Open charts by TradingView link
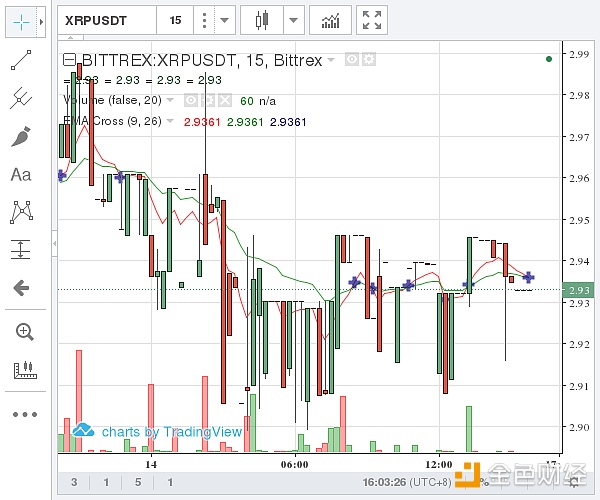This screenshot has height=500, width=600. [x=157, y=432]
